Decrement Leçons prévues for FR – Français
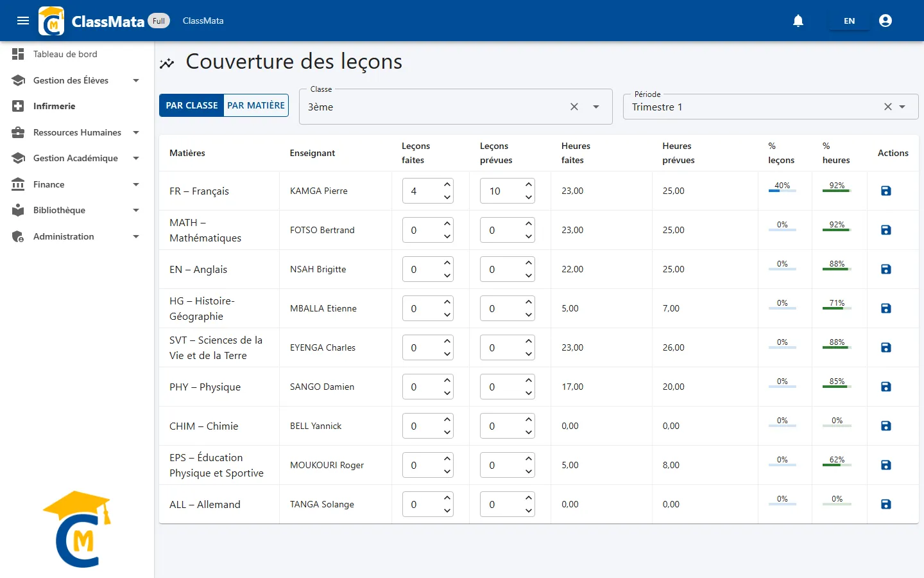This screenshot has height=578, width=924. pyautogui.click(x=529, y=197)
